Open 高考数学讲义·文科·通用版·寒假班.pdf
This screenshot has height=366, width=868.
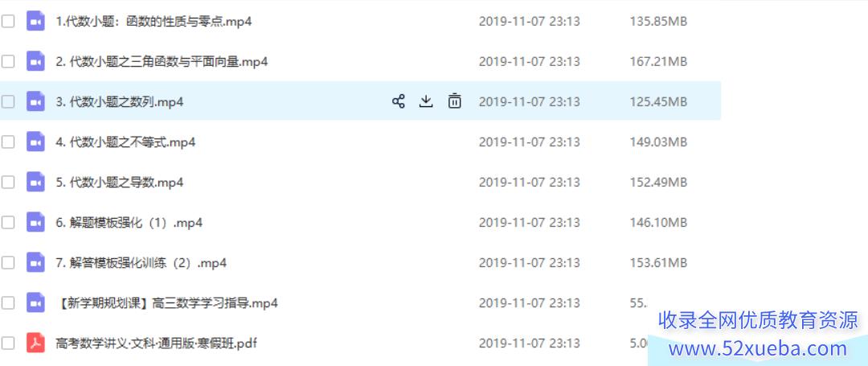[156, 343]
